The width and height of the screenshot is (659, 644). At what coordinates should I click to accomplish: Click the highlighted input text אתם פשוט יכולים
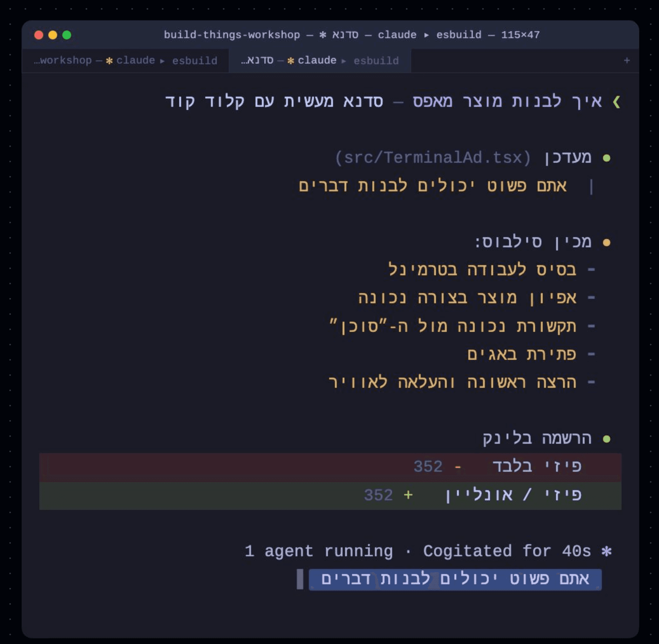[455, 579]
